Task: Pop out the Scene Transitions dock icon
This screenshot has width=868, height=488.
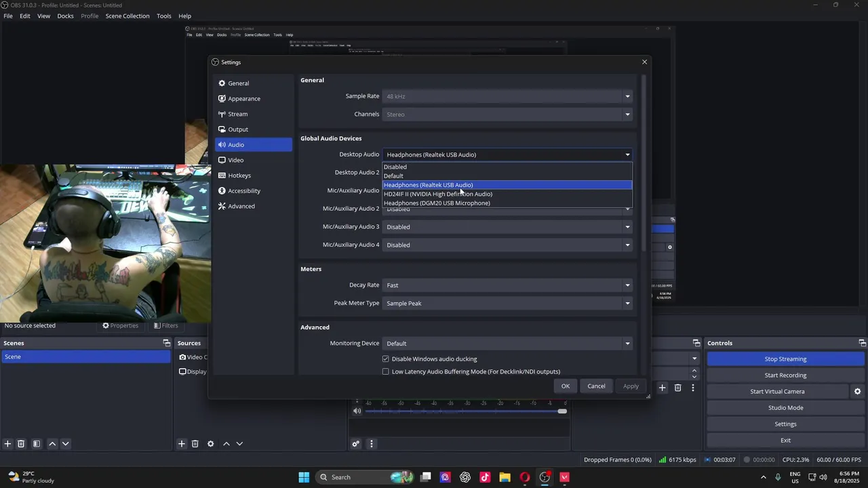Action: 696,343
